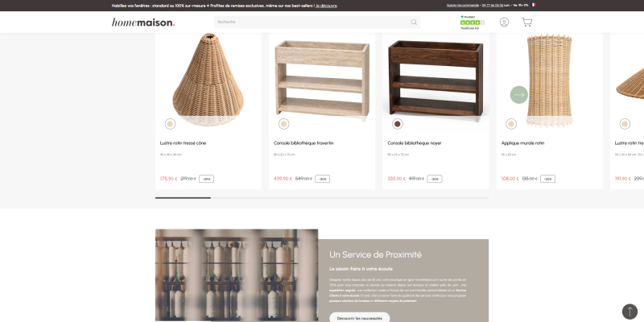Click discount badge on Console travertin card

(x=323, y=179)
